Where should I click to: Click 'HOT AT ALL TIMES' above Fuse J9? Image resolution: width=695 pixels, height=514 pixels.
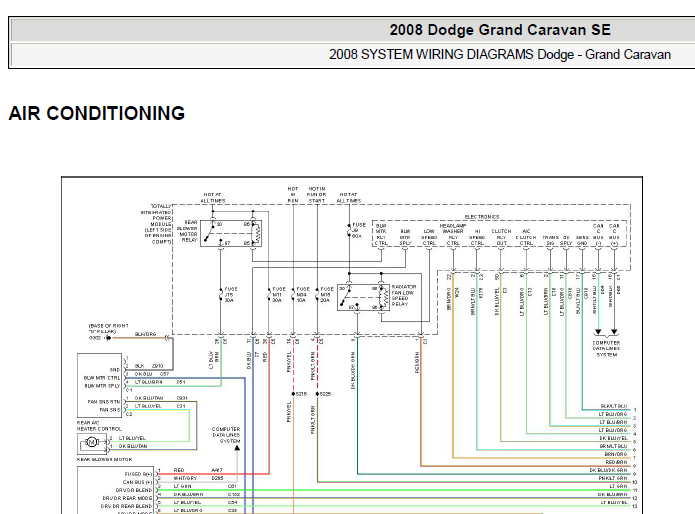[349, 198]
